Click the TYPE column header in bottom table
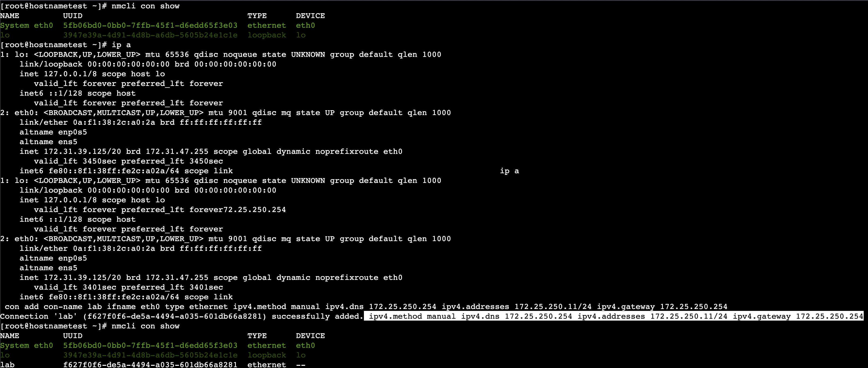Screen dimensions: 868x368 257,336
